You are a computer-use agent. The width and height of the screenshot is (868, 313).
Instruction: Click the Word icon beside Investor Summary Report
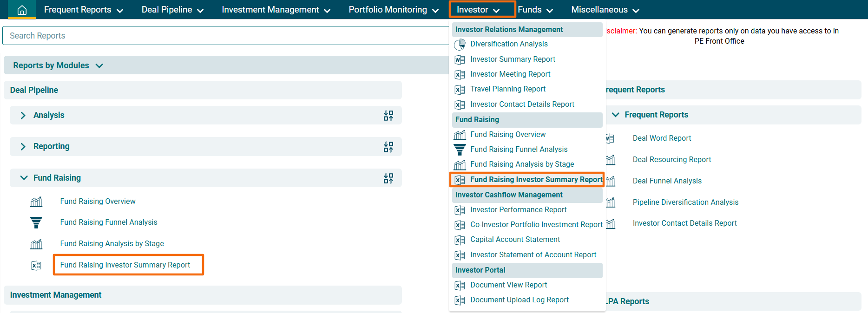(x=460, y=59)
